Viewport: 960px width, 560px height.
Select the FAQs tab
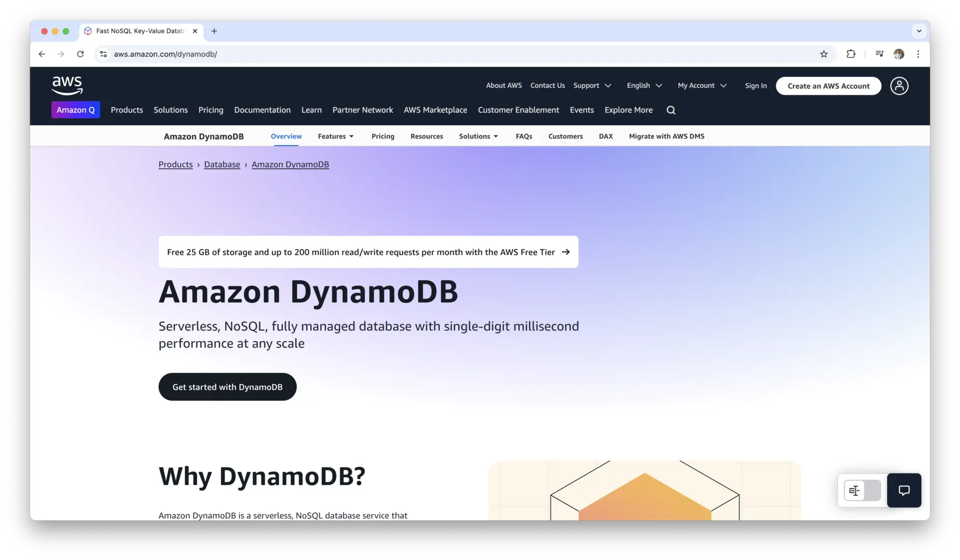pyautogui.click(x=524, y=136)
